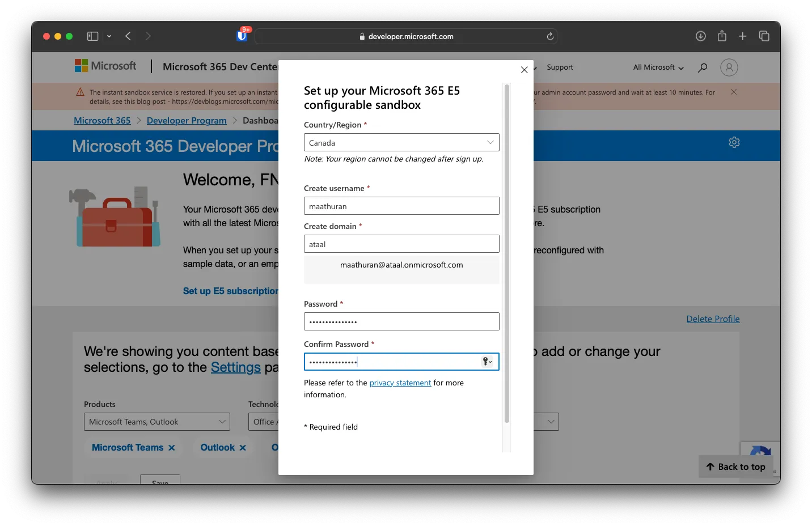Open the Developer Program breadcrumb link
The image size is (812, 526).
click(x=187, y=121)
